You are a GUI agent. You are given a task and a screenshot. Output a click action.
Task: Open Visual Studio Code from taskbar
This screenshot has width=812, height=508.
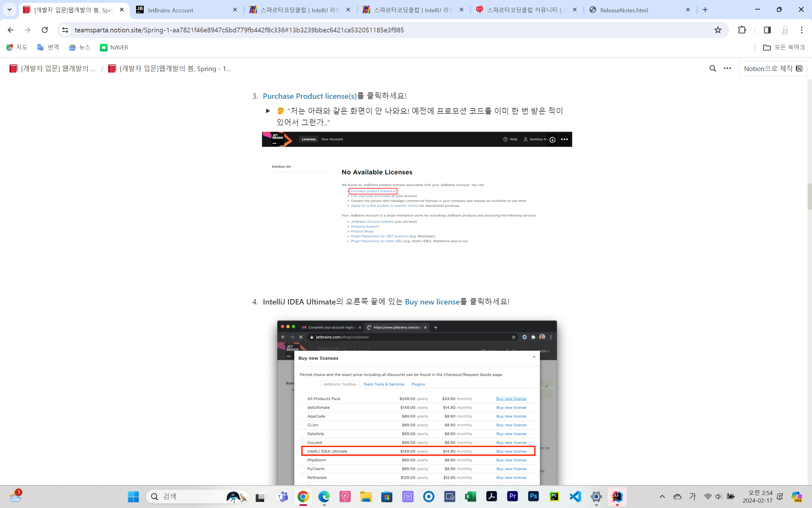pos(575,497)
